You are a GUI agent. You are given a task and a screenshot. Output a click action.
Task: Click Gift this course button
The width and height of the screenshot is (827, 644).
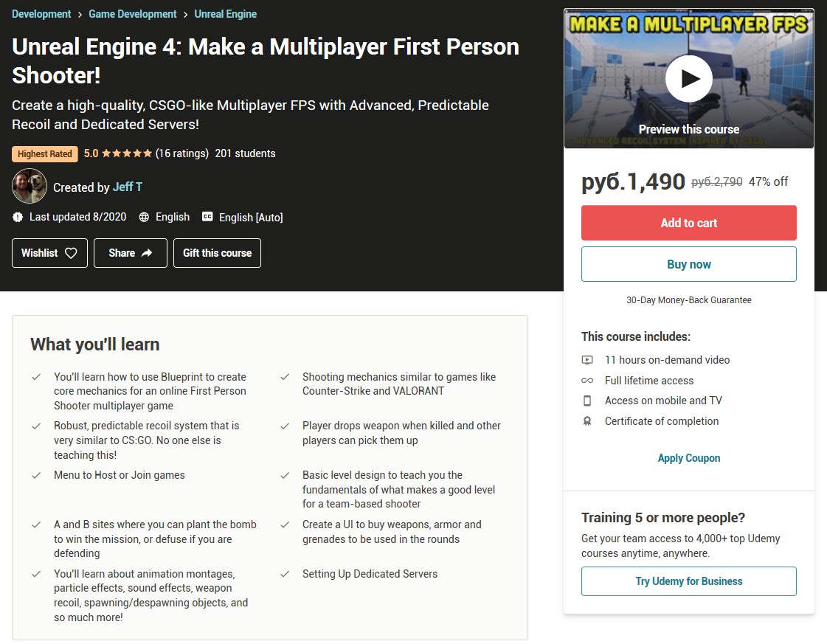point(217,253)
